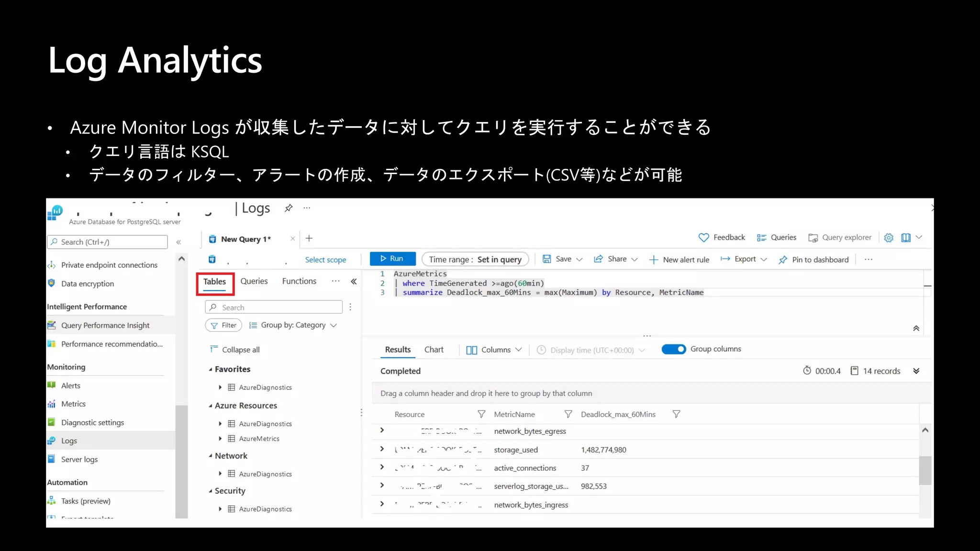The image size is (980, 551).
Task: Collapse the left resource menu with the double chevron
Action: (178, 242)
